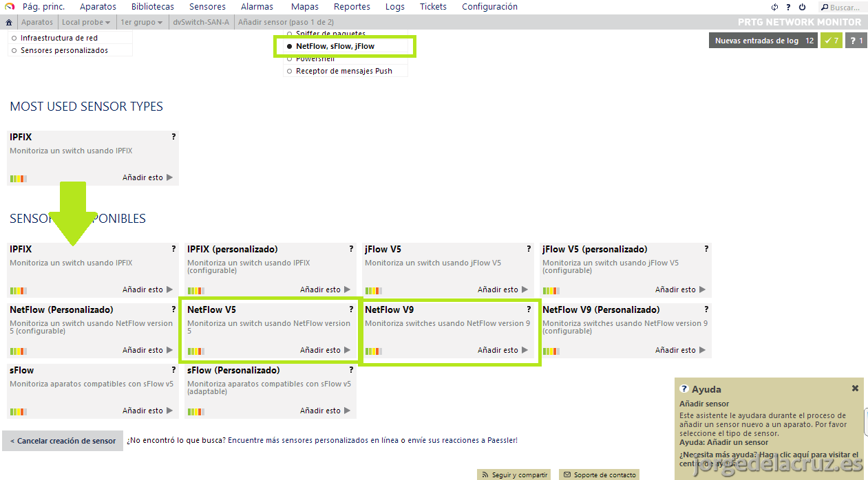Open help for jFlow V5 card
This screenshot has width=868, height=480.
click(529, 249)
